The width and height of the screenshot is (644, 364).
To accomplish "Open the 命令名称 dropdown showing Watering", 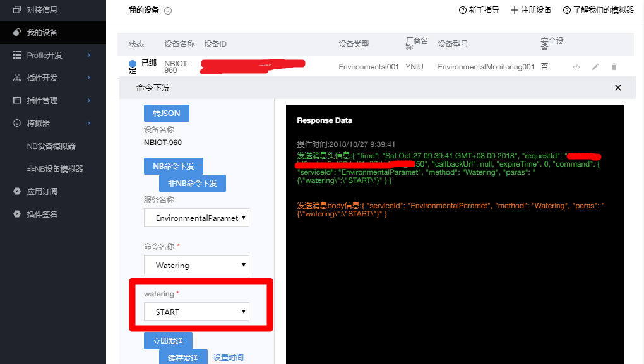I will pyautogui.click(x=196, y=265).
